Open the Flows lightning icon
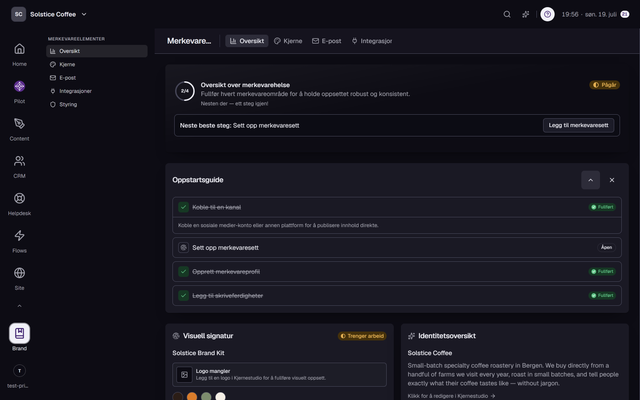Screen dimensions: 640x400 (x=19, y=236)
